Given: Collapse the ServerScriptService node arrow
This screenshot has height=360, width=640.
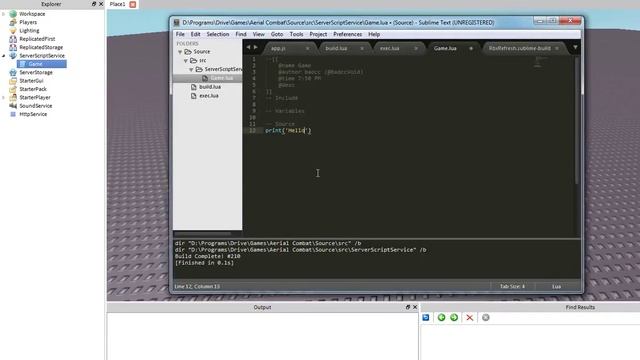Looking at the screenshot, I should point(4,56).
